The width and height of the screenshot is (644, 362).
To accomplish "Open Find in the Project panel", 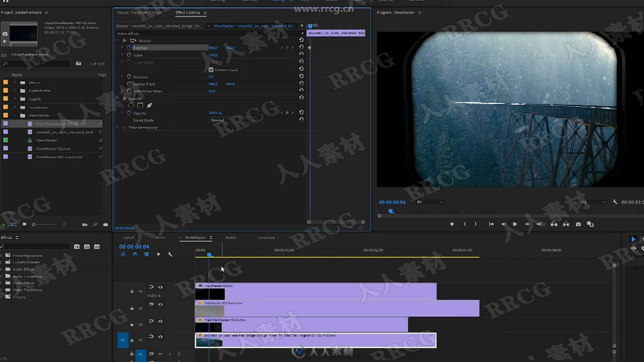I will click(x=95, y=224).
